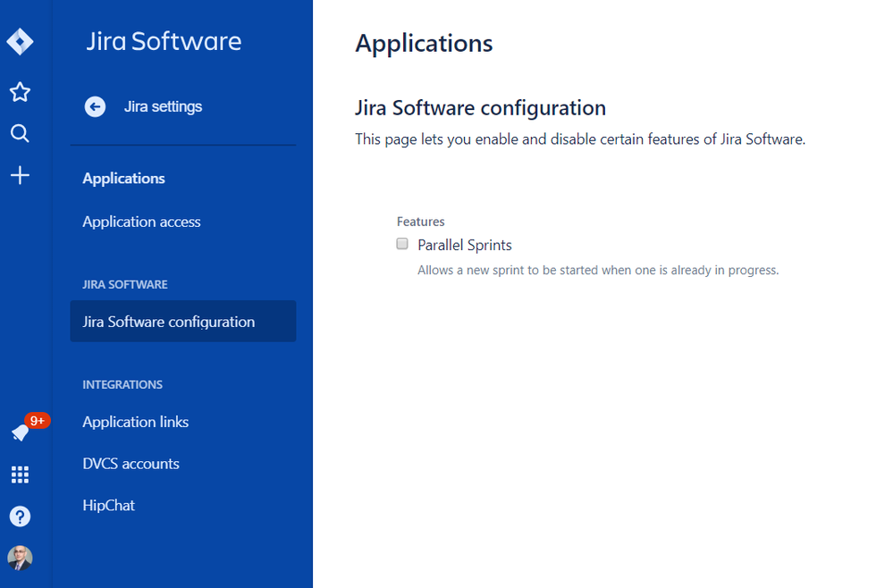The height and width of the screenshot is (588, 893).
Task: Open the Help question mark icon
Action: tap(20, 517)
